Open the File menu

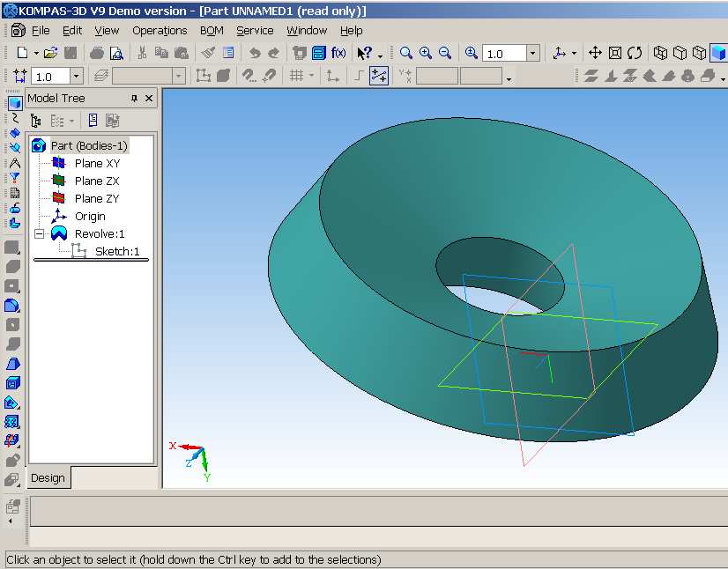tap(41, 31)
